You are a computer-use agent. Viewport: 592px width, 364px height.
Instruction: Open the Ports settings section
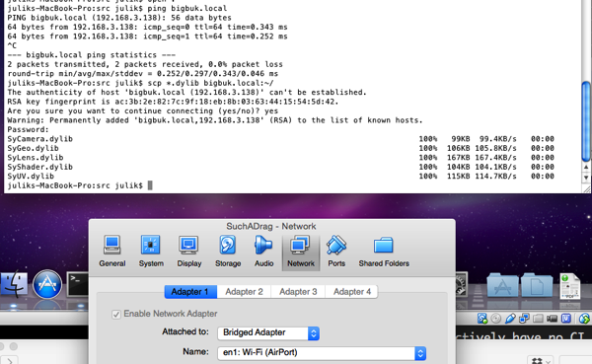click(x=336, y=252)
